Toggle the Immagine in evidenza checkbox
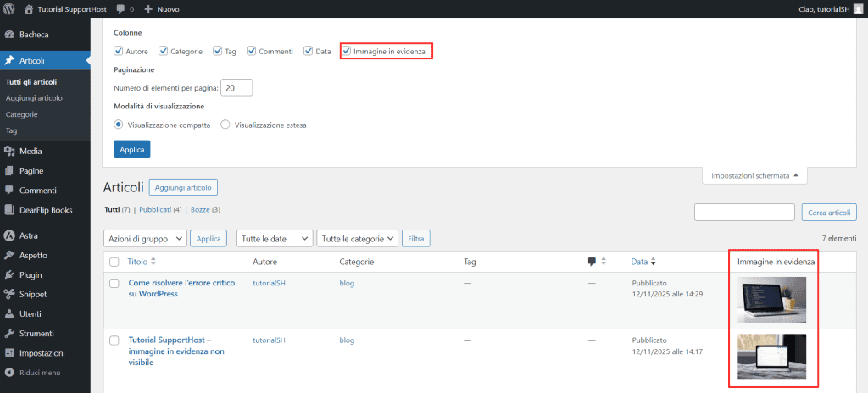 click(346, 51)
